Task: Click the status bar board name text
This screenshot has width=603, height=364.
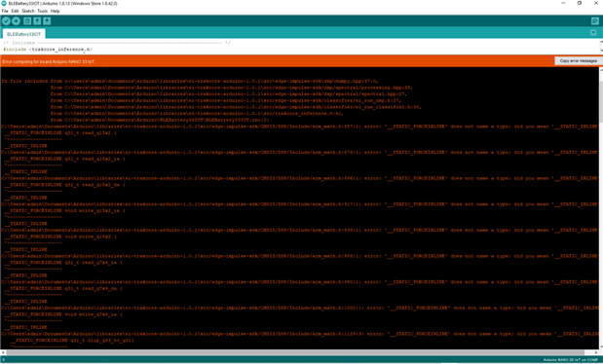Action: [x=570, y=360]
